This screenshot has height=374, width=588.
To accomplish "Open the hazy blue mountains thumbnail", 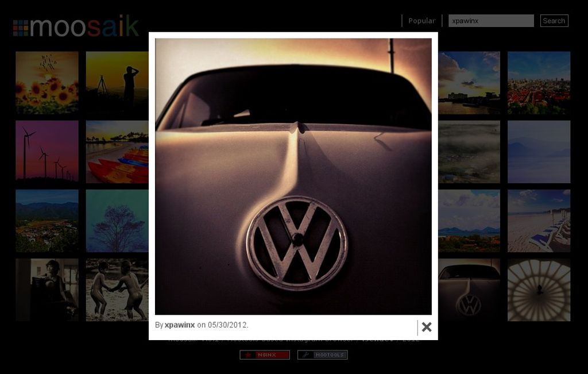I will 539,152.
